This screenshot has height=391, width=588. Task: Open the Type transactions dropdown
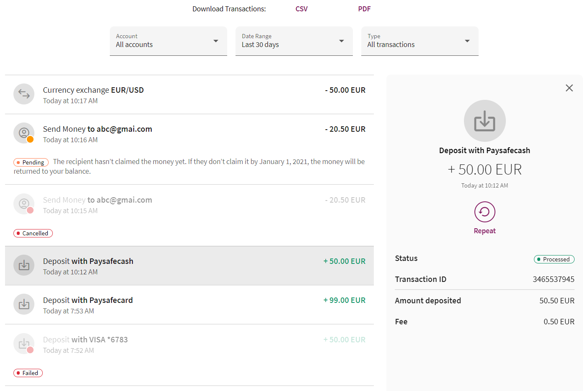420,41
